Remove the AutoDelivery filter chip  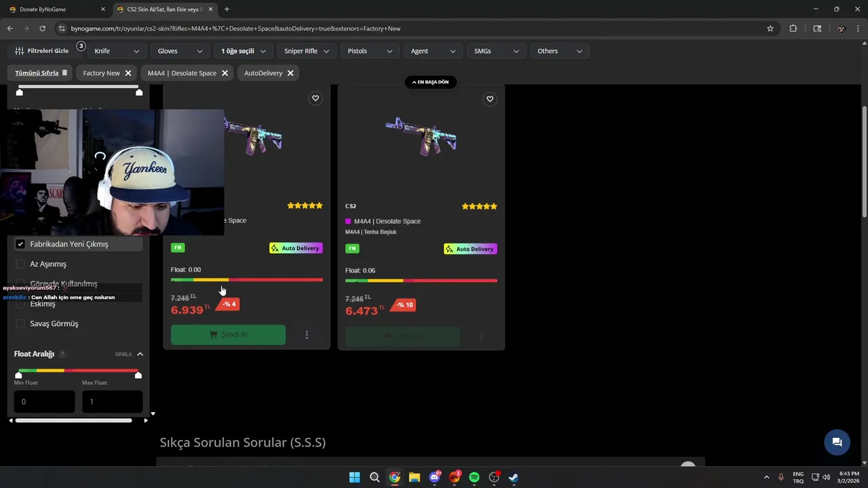[290, 73]
